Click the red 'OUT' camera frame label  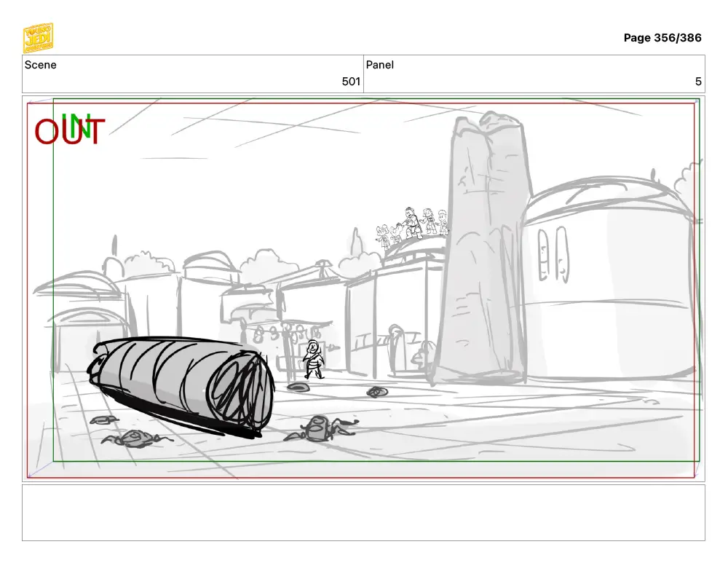[x=70, y=132]
